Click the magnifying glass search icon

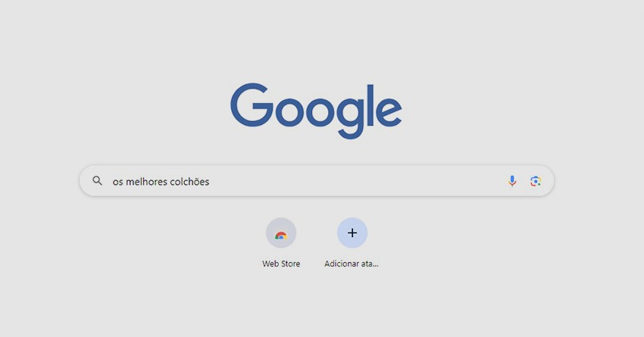(97, 180)
